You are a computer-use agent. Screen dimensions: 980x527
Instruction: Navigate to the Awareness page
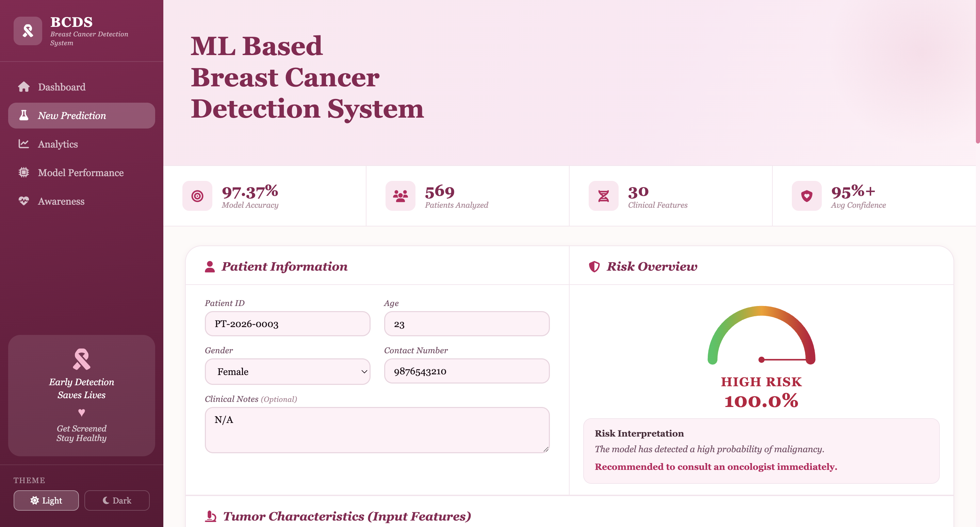coord(81,201)
